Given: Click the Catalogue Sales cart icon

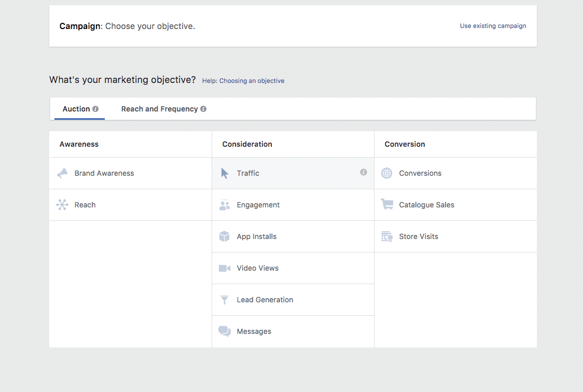Looking at the screenshot, I should click(387, 205).
